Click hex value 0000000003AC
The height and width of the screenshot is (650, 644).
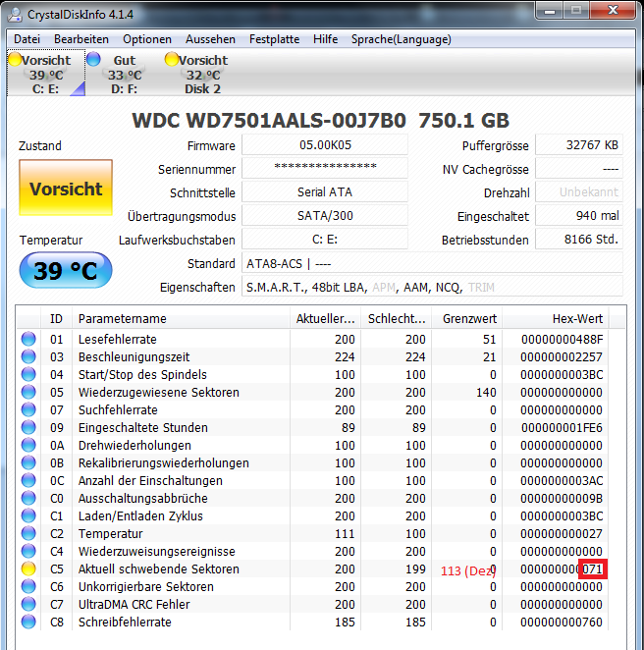[x=562, y=481]
